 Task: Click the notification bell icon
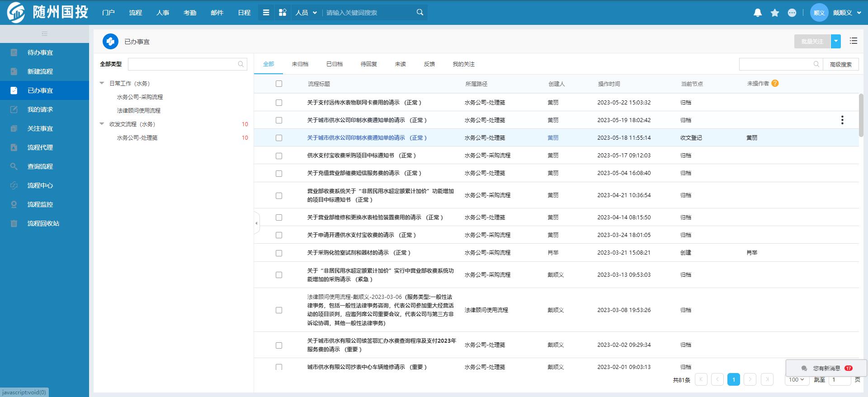pos(758,13)
